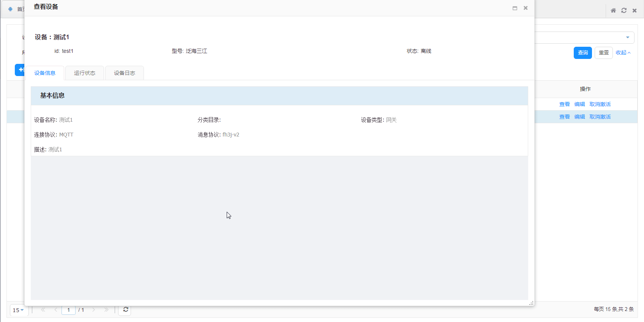Go to the first page of results
Screen dimensions: 644x322
tap(43, 310)
